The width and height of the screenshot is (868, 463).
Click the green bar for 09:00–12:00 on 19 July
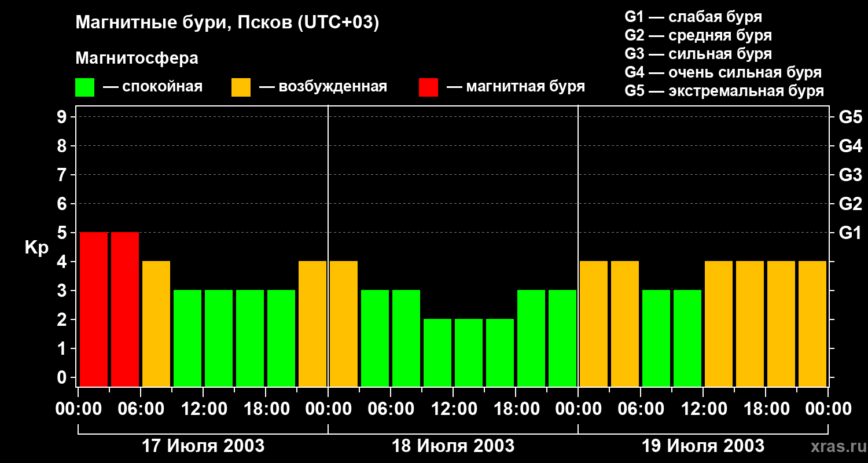click(x=687, y=338)
